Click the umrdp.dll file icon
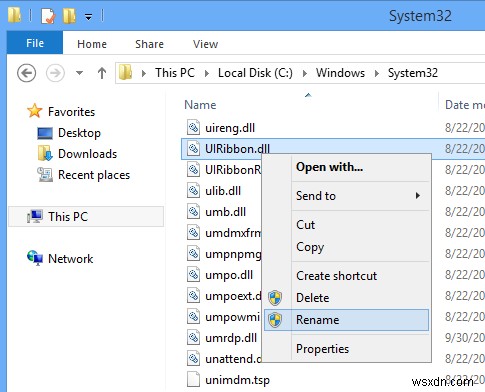 click(x=193, y=337)
